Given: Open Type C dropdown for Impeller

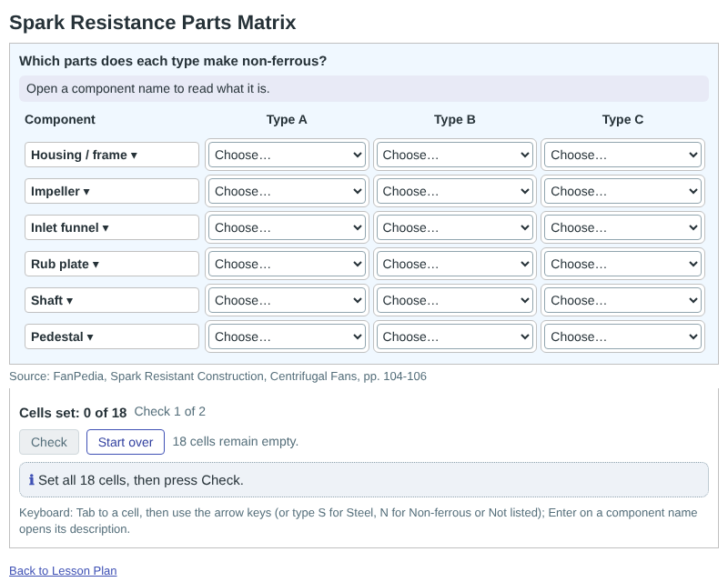Looking at the screenshot, I should [x=622, y=191].
